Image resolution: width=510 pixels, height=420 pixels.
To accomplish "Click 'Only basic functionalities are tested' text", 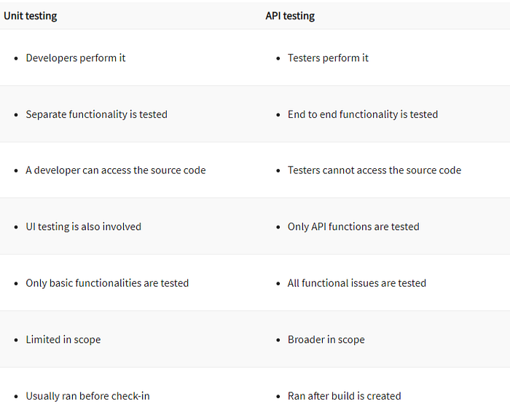I will (107, 283).
